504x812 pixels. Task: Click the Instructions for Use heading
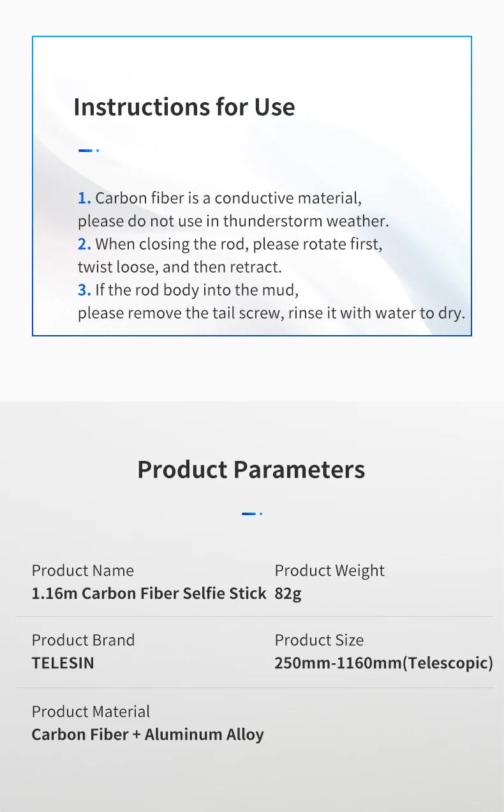tap(184, 107)
